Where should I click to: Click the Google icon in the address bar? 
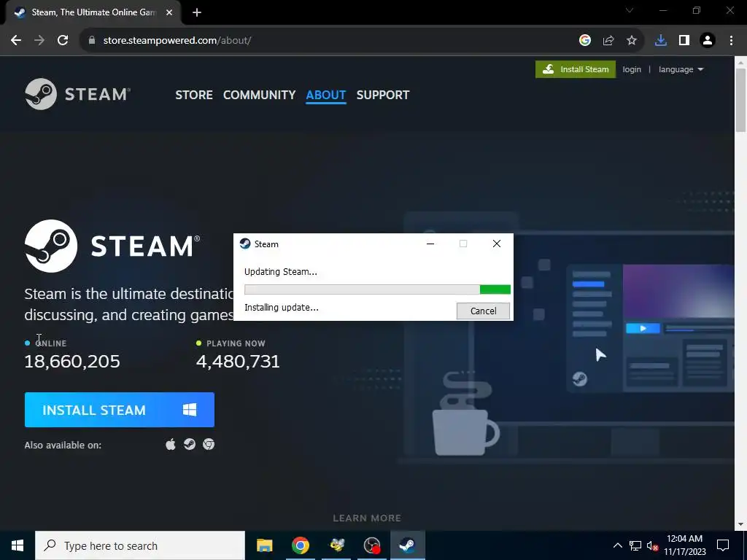click(x=585, y=41)
